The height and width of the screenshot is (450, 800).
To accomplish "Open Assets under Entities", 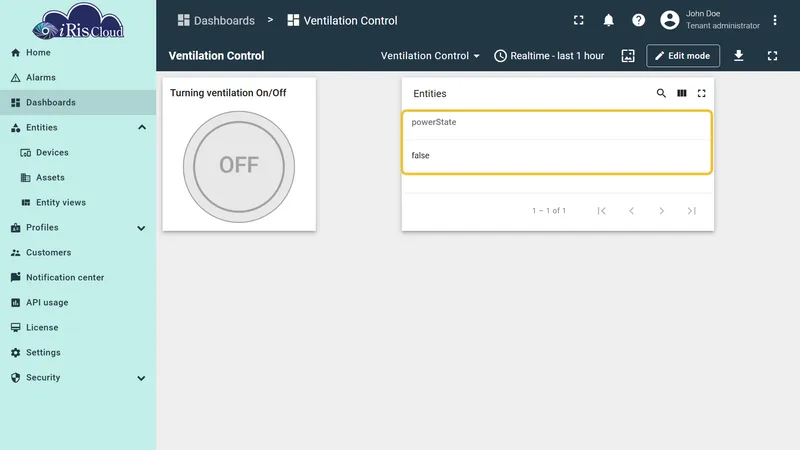I will coord(78,178).
